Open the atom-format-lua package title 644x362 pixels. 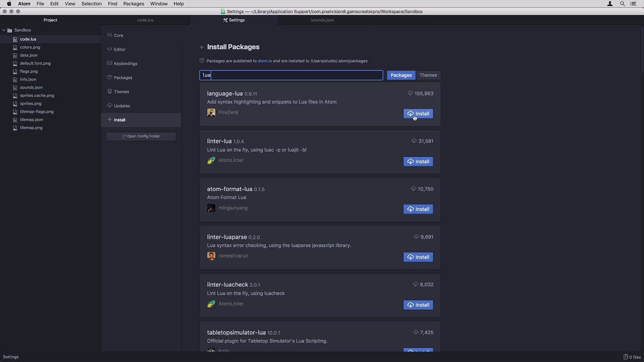click(x=229, y=189)
